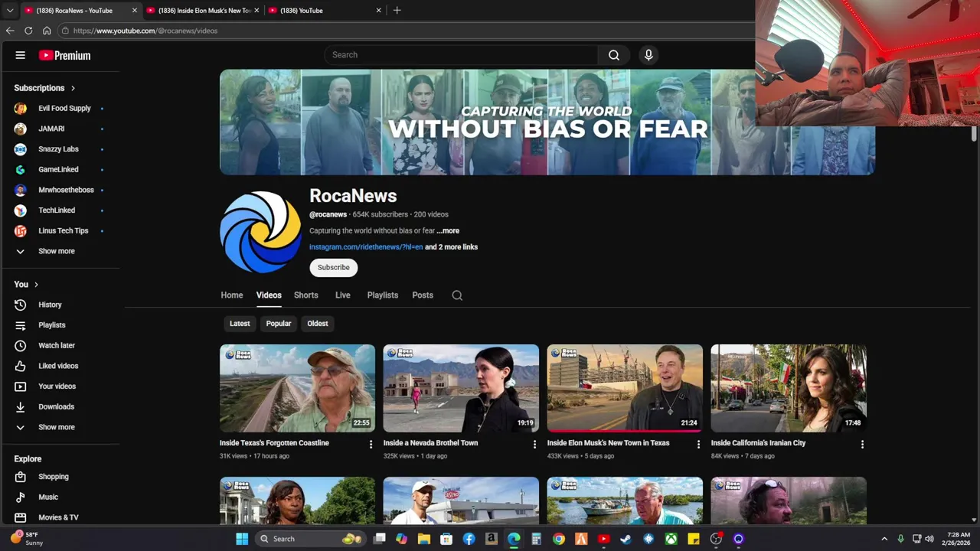
Task: Open the YouTube guide hamburger menu
Action: click(21, 55)
